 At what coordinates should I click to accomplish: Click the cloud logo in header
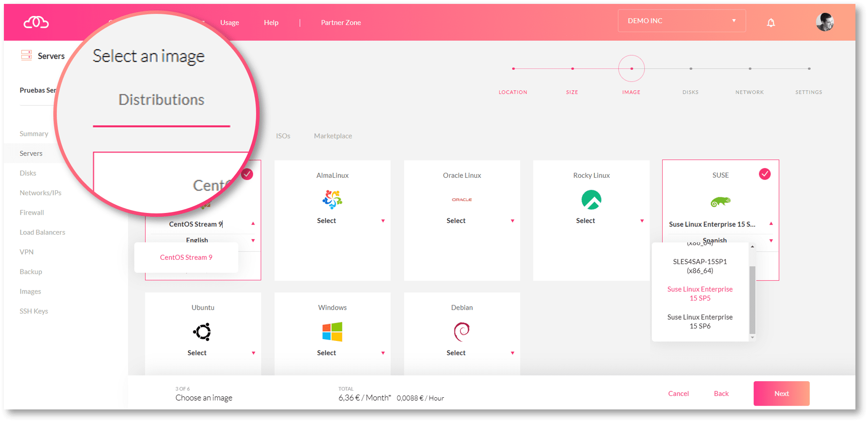(36, 22)
